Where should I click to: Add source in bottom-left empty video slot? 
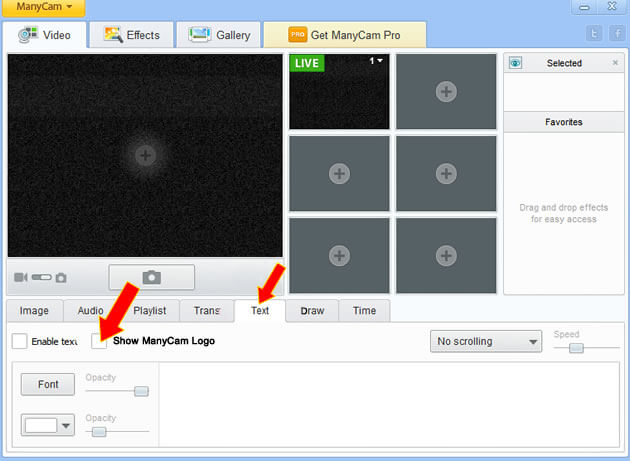coord(339,256)
